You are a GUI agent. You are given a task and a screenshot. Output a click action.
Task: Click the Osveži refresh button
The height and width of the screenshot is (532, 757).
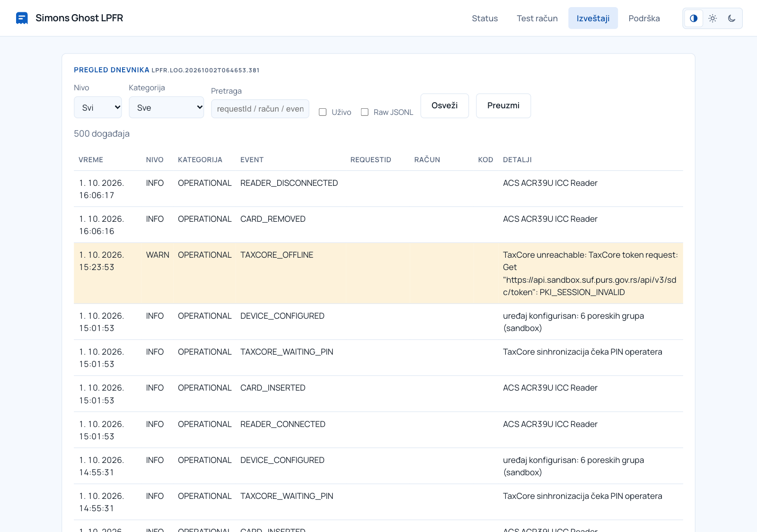[x=445, y=105]
